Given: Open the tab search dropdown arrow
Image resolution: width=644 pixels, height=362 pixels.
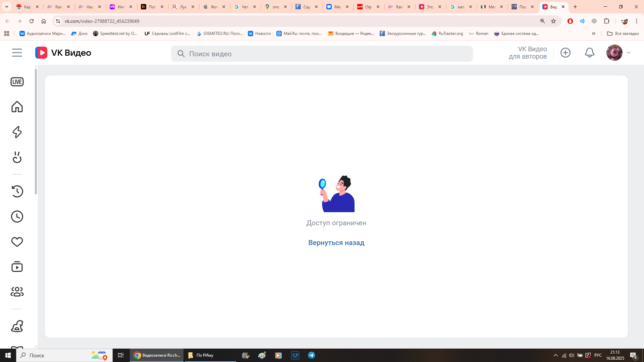Looking at the screenshot, I should 7,7.
